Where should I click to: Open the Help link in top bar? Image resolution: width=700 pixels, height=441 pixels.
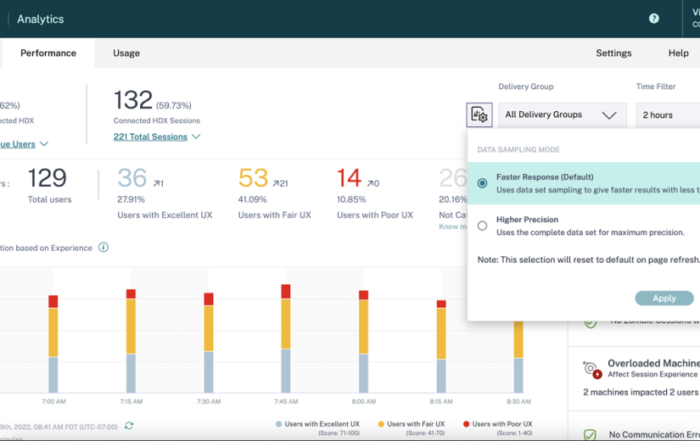[x=678, y=53]
